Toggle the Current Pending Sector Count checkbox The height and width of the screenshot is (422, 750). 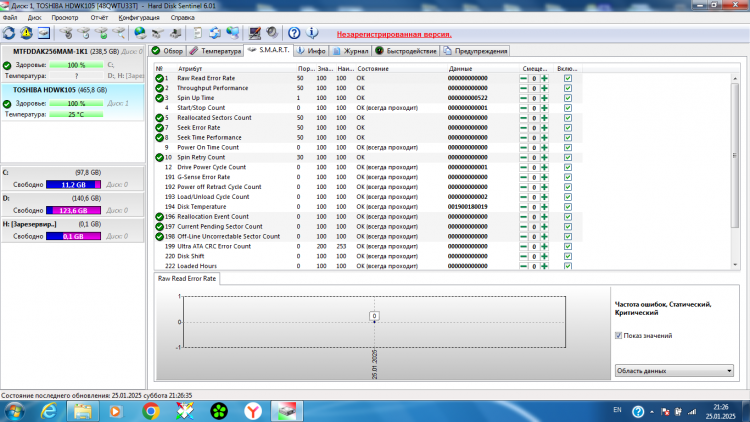568,227
